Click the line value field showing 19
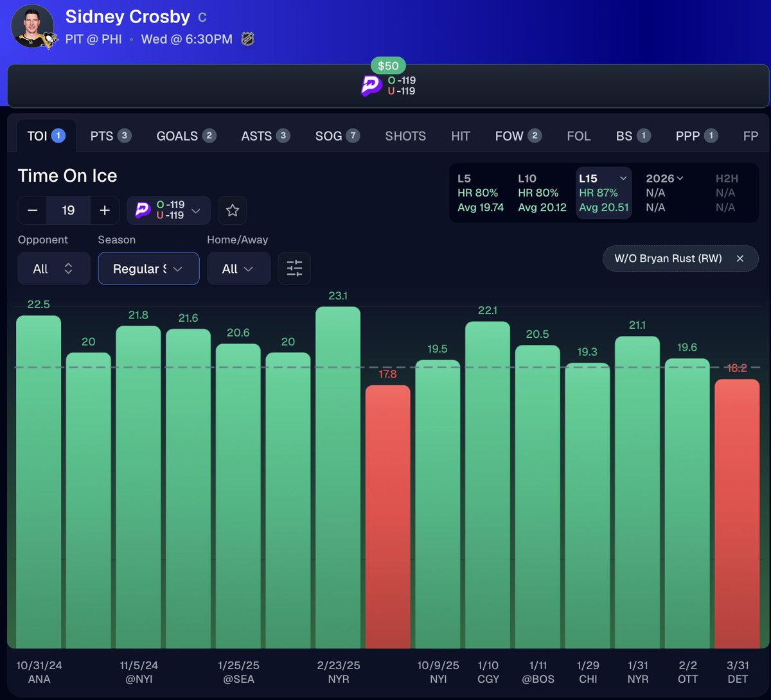771x700 pixels. [x=69, y=210]
